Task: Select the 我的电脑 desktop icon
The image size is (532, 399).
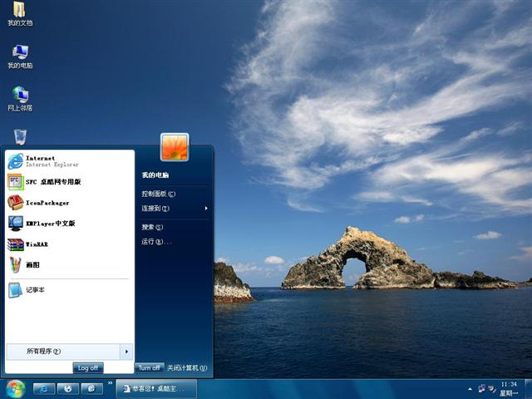Action: coord(20,54)
